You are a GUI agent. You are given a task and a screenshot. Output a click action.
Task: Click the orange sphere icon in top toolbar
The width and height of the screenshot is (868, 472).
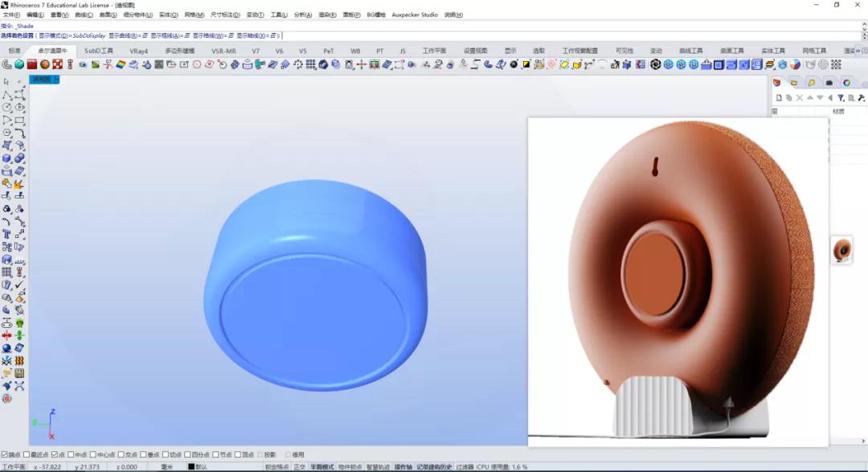click(45, 65)
